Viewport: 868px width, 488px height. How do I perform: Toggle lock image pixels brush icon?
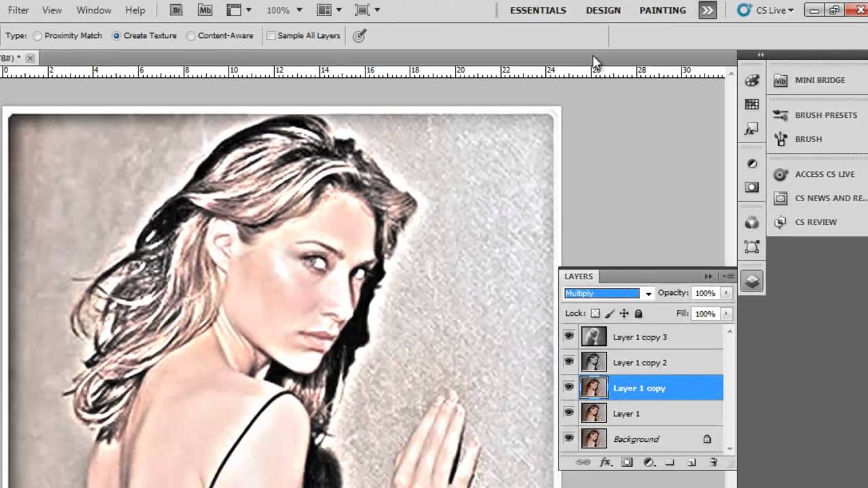[610, 314]
